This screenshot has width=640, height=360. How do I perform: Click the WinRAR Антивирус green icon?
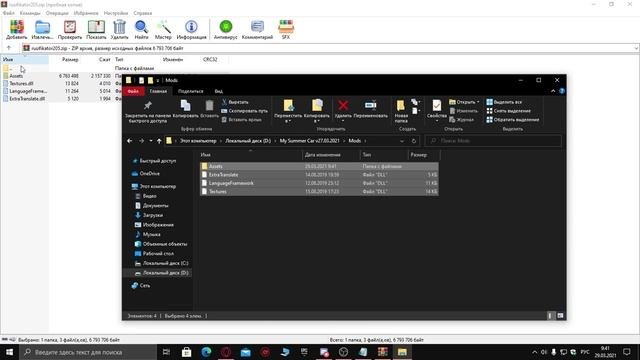[x=225, y=27]
